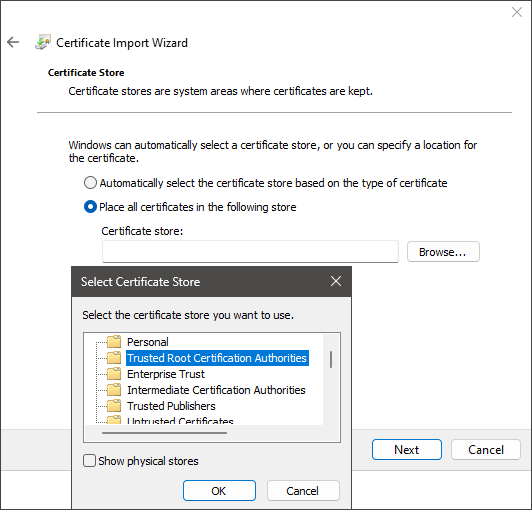Click the Personal store folder icon
Viewport: 532px width, 510px height.
(114, 342)
